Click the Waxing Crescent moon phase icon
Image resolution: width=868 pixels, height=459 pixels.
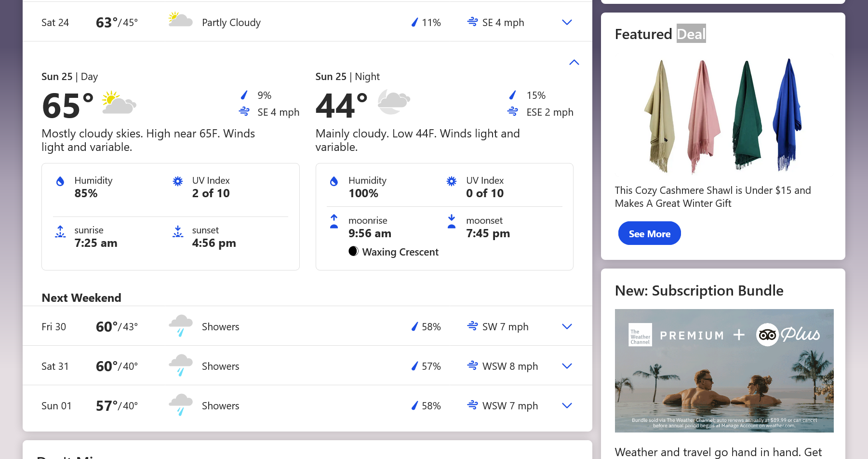(x=353, y=252)
